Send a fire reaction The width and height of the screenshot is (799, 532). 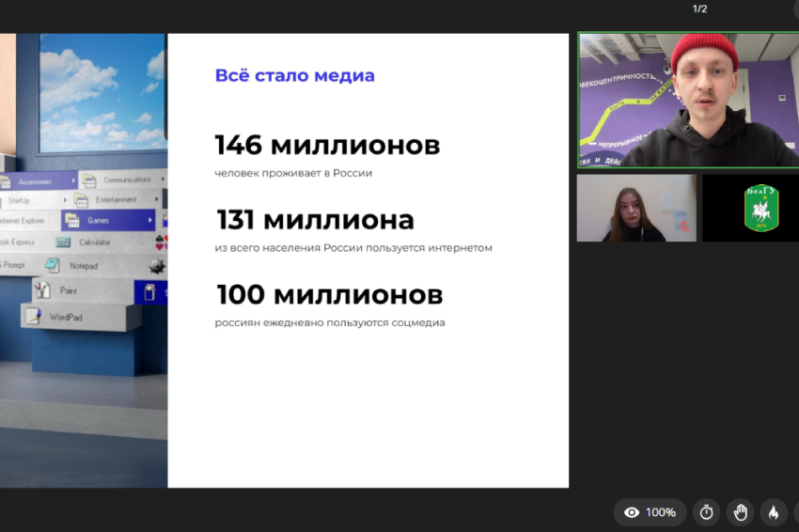coord(774,512)
